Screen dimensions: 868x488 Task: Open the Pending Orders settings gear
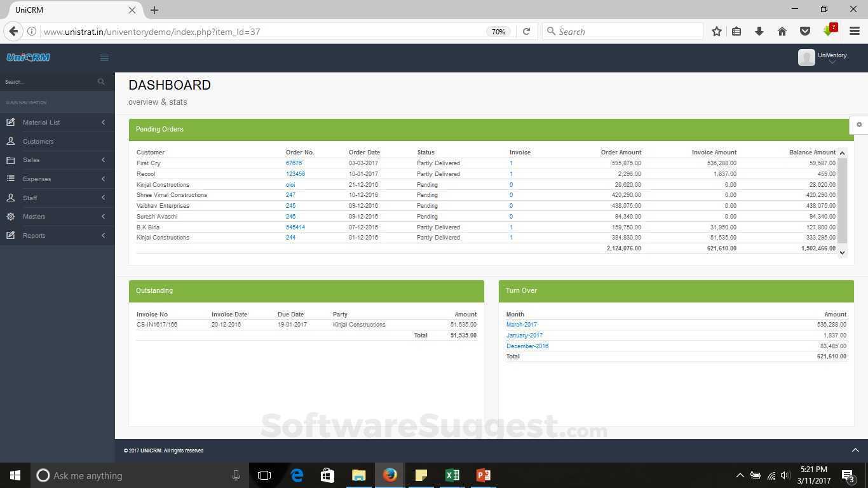click(859, 125)
